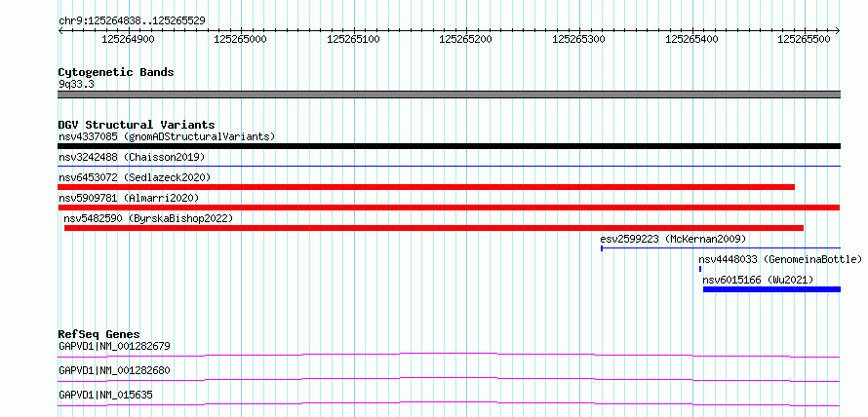This screenshot has width=868, height=417.
Task: Click the thin blue esv2599223 line
Action: [721, 248]
